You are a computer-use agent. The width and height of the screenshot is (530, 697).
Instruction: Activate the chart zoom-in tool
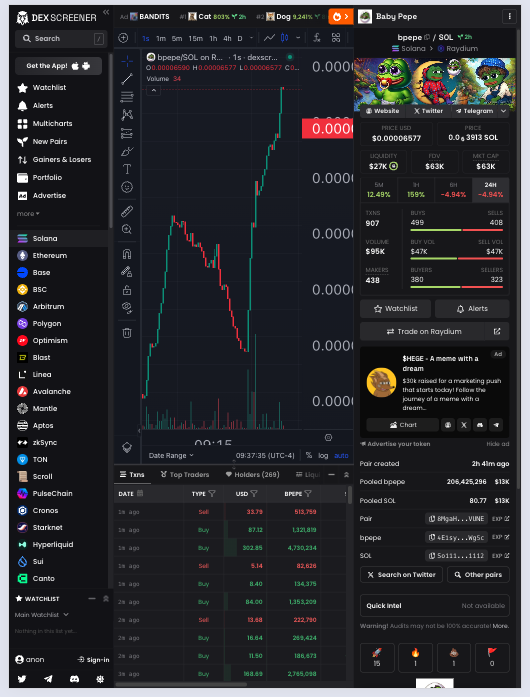click(x=127, y=229)
